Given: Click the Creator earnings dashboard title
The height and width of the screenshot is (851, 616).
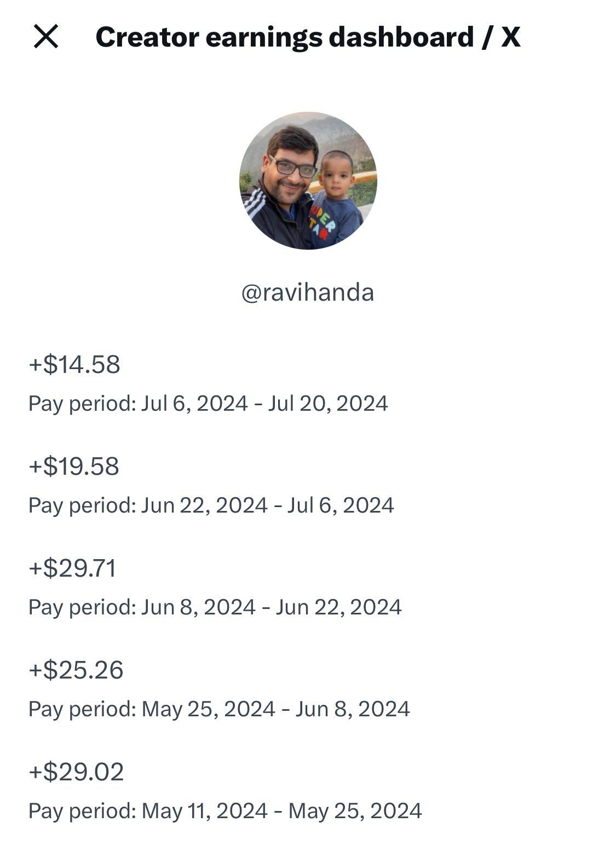Looking at the screenshot, I should click(x=308, y=37).
